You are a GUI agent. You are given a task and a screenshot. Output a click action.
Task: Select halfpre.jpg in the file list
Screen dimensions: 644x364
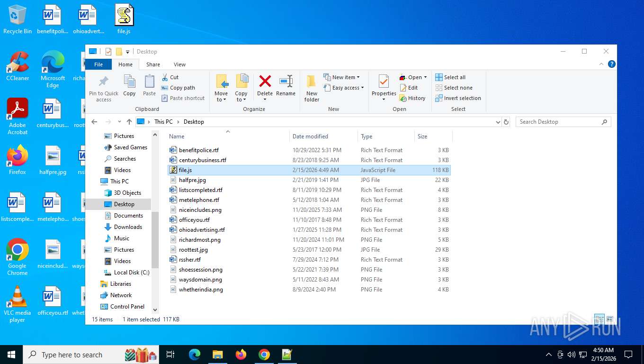(x=192, y=180)
